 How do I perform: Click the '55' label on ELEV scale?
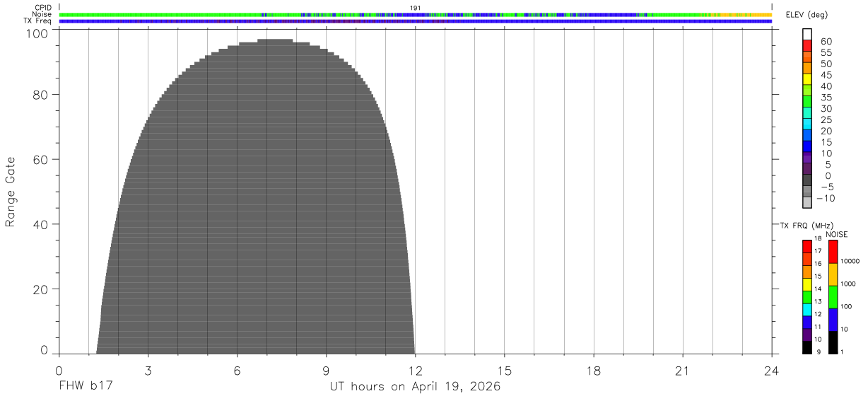(x=826, y=52)
